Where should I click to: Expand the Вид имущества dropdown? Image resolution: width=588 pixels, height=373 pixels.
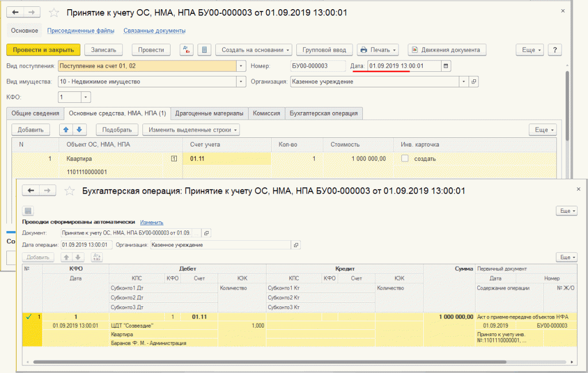tap(241, 82)
